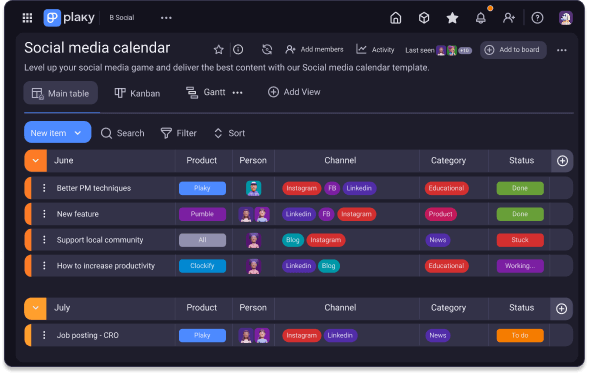This screenshot has width=589, height=374.
Task: Open item Better PM techniques
Action: point(94,188)
